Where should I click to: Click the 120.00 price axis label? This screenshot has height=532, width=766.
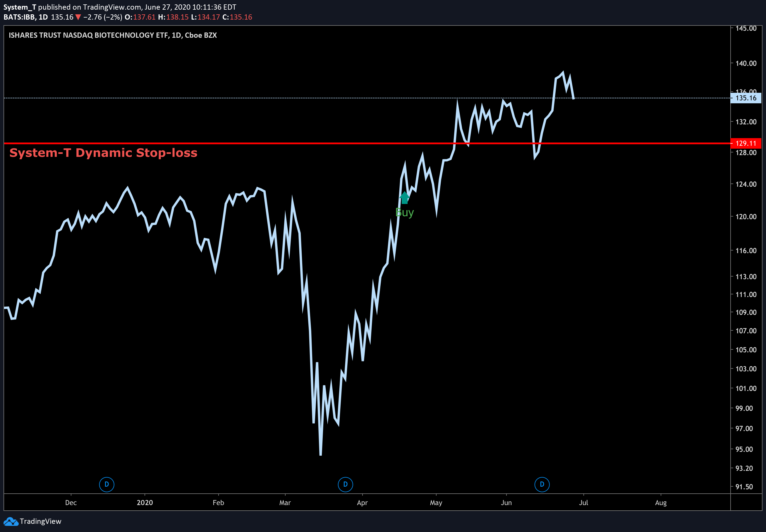746,217
